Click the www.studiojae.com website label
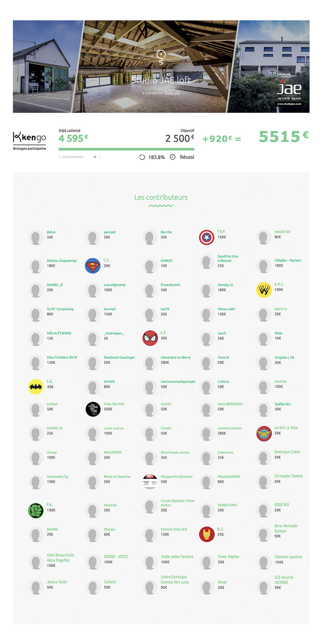This screenshot has width=322, height=644. click(x=289, y=104)
